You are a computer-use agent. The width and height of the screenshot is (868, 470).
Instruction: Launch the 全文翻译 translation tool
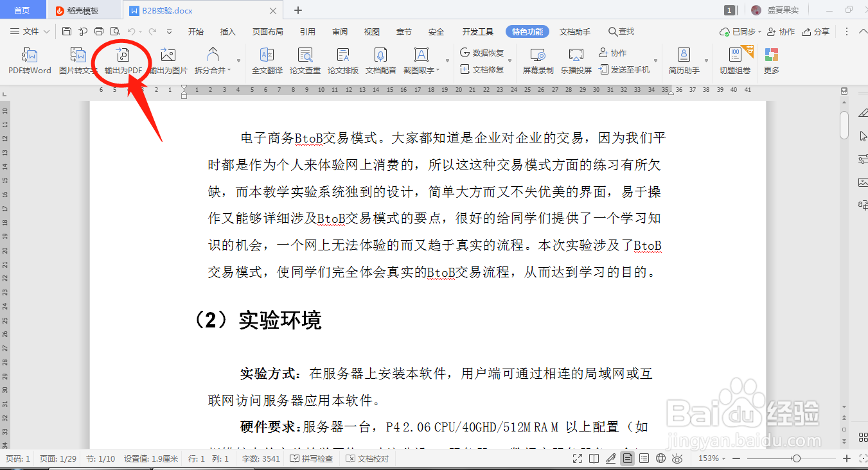[x=266, y=61]
